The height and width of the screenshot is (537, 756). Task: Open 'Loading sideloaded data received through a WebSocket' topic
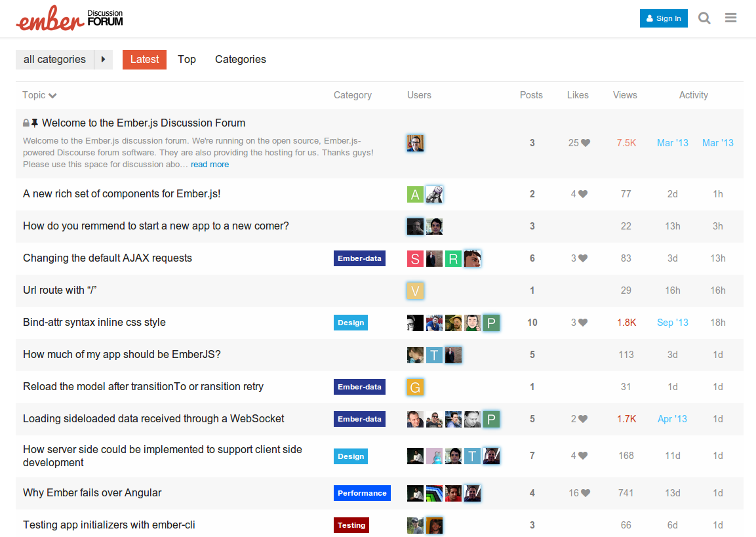pyautogui.click(x=153, y=418)
